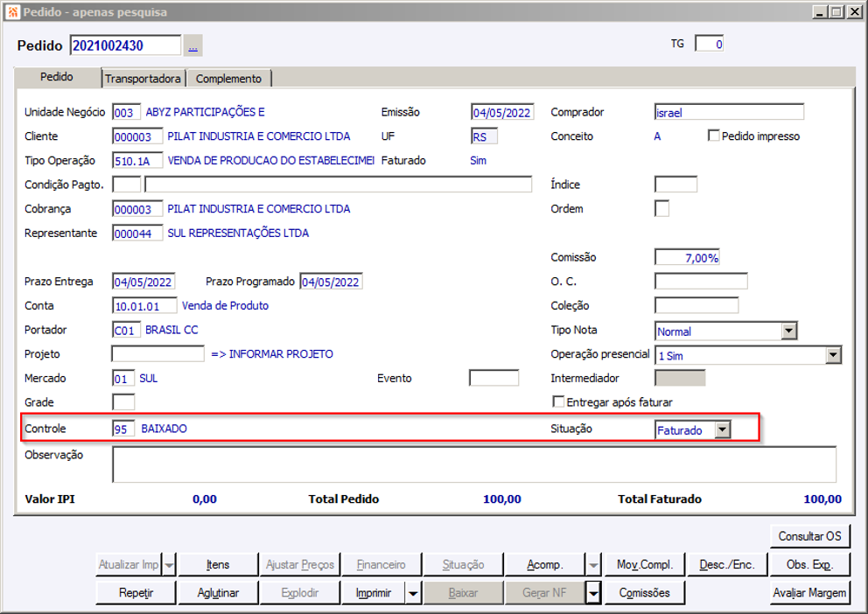Click the Consultar OS button
Viewport: 868px width, 614px height.
[809, 536]
